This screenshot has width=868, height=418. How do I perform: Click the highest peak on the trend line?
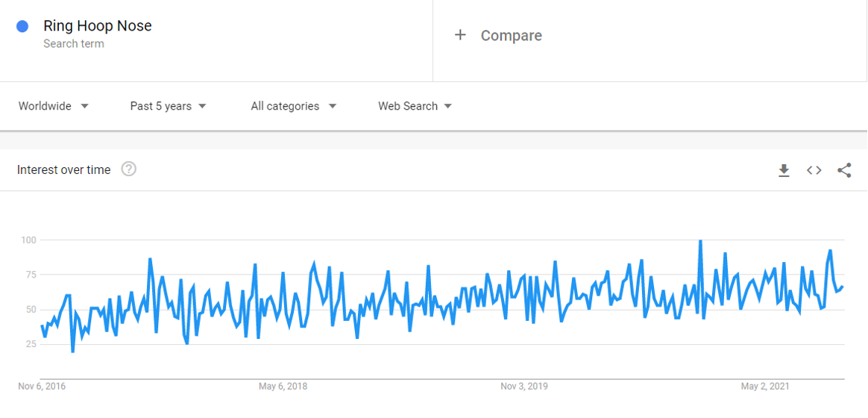[x=700, y=241]
